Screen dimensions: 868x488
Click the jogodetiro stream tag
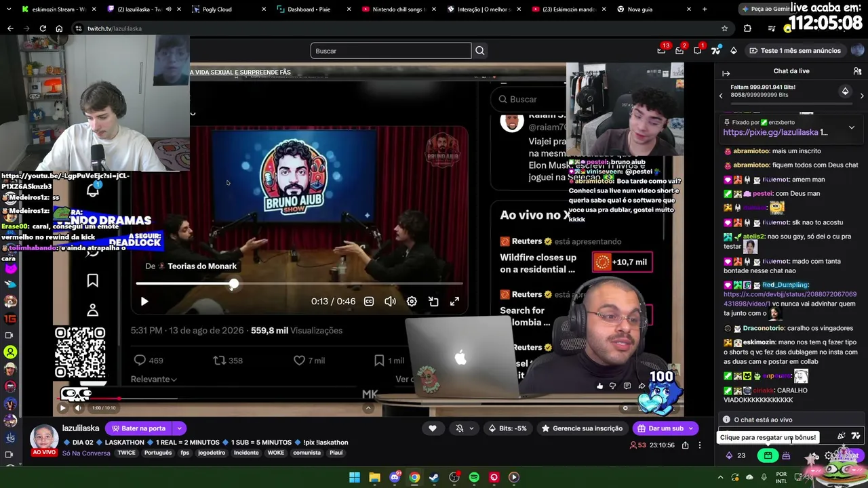coord(212,453)
